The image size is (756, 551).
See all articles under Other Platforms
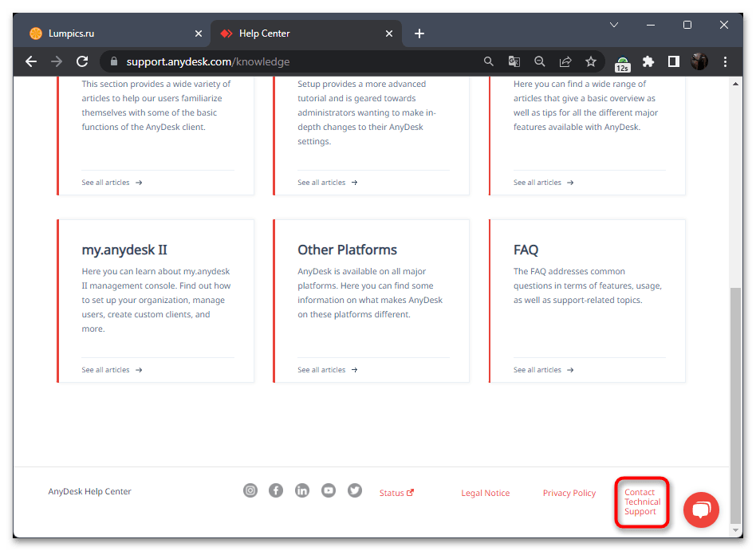[328, 370]
